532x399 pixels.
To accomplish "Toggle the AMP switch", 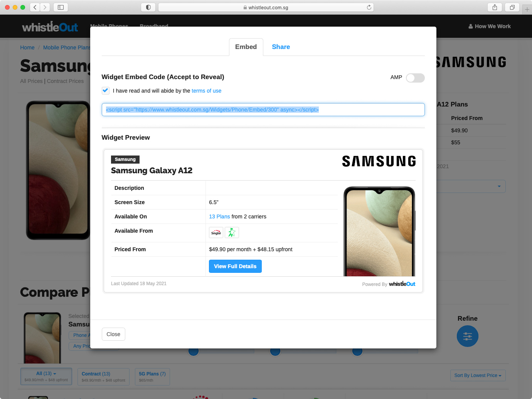I will tap(415, 78).
